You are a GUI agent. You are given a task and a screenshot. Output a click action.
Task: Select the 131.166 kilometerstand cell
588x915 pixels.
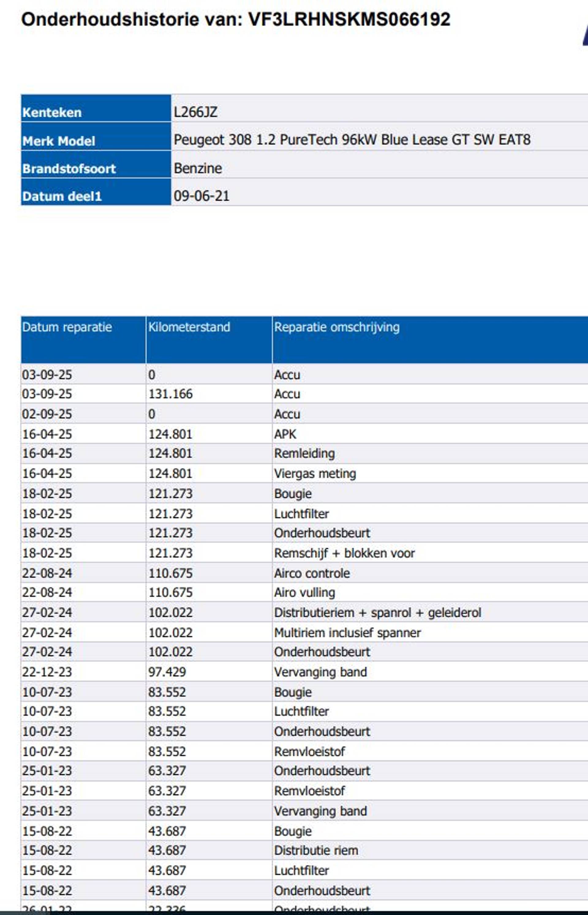coord(170,394)
